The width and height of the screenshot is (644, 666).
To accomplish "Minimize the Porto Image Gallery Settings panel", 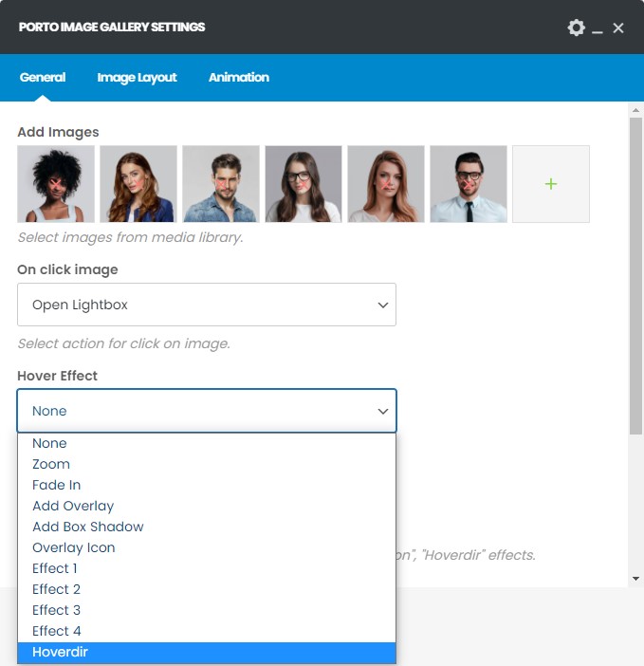I will pyautogui.click(x=598, y=32).
